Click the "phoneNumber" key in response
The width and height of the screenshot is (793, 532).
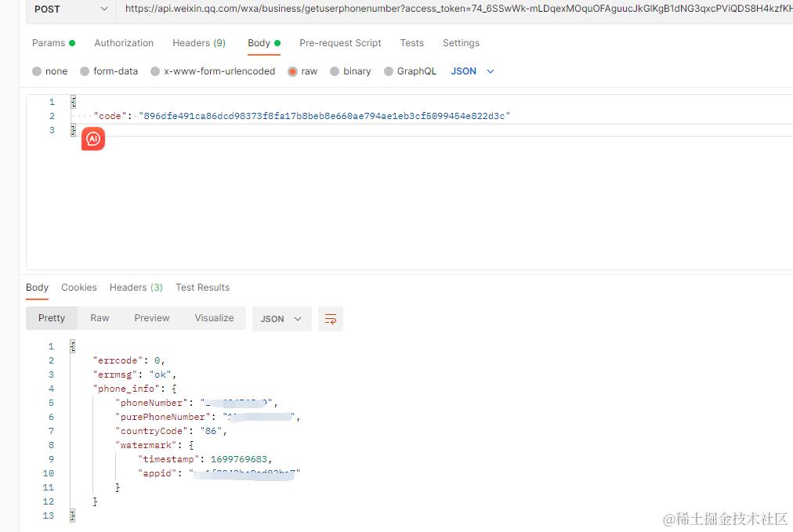tap(151, 403)
